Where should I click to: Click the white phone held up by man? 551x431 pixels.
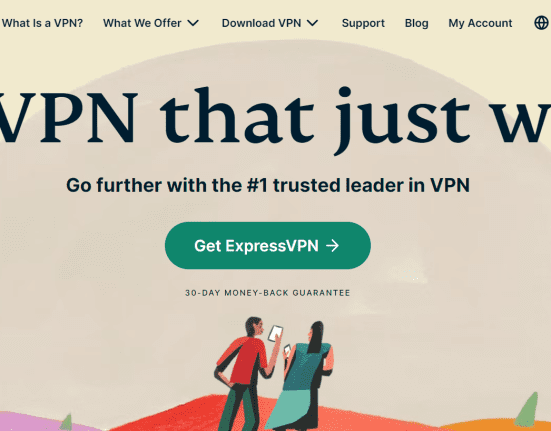pos(276,333)
